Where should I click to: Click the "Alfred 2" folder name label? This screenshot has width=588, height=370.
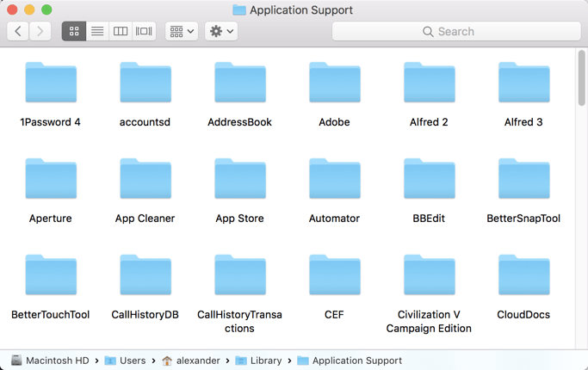[429, 122]
